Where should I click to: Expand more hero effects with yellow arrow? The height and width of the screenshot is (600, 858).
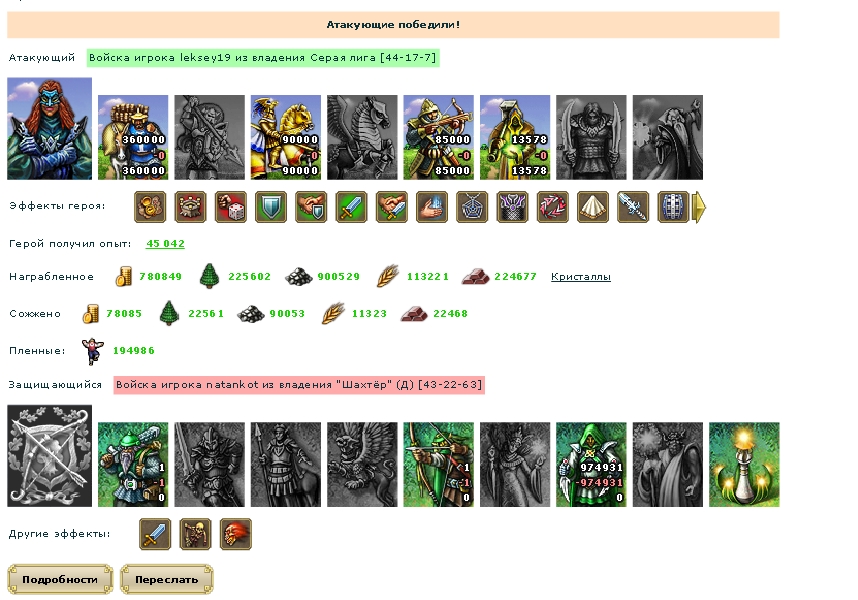(x=699, y=207)
